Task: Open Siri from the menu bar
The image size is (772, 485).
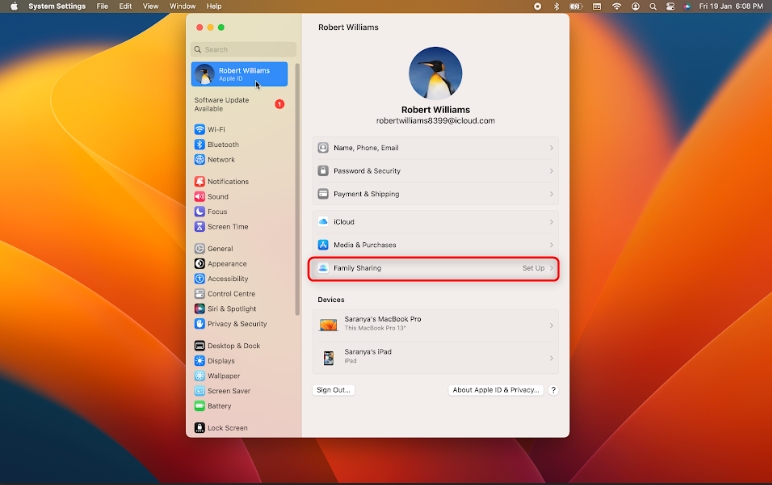Action: click(687, 6)
